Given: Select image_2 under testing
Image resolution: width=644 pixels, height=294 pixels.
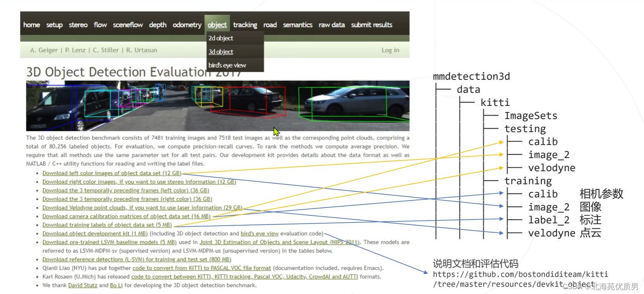Looking at the screenshot, I should [549, 155].
